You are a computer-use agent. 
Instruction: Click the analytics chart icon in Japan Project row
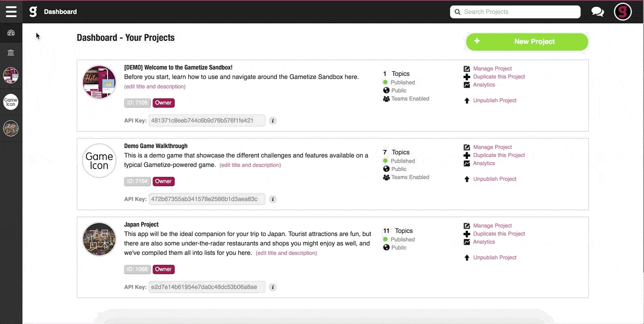coord(467,242)
